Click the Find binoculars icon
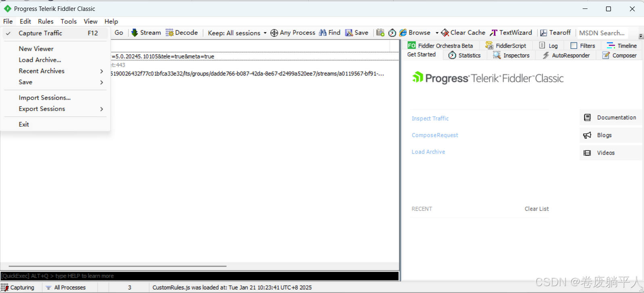The height and width of the screenshot is (293, 644). [323, 33]
